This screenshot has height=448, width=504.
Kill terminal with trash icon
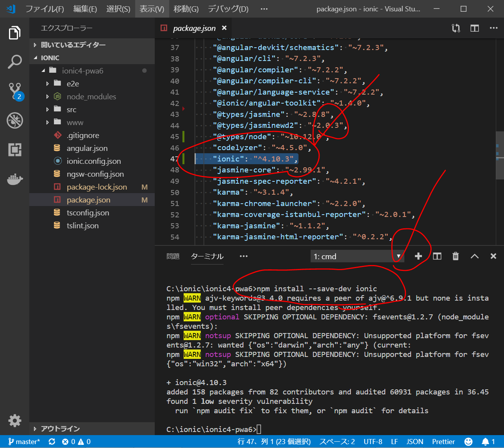(456, 256)
